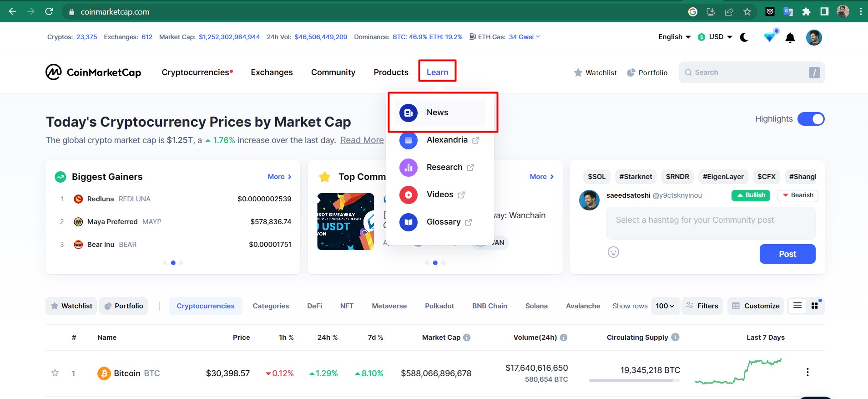Click the emoji picker smiley icon
868x399 pixels.
pyautogui.click(x=613, y=252)
